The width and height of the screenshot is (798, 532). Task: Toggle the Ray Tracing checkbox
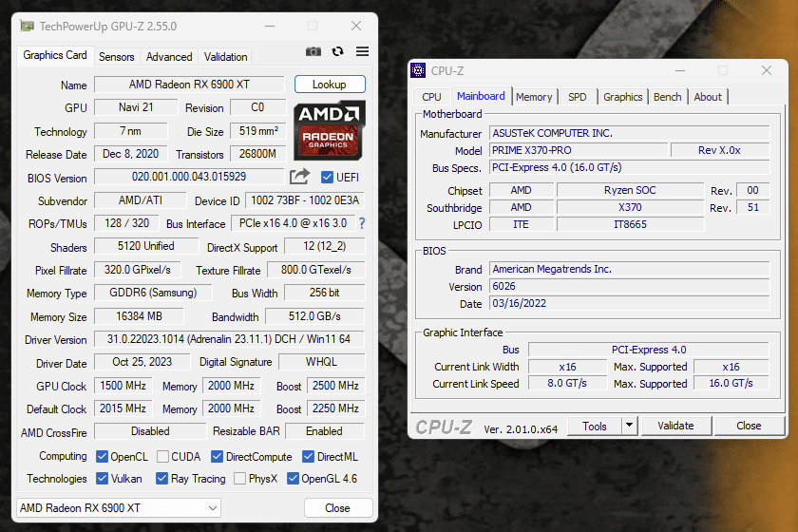click(x=161, y=479)
